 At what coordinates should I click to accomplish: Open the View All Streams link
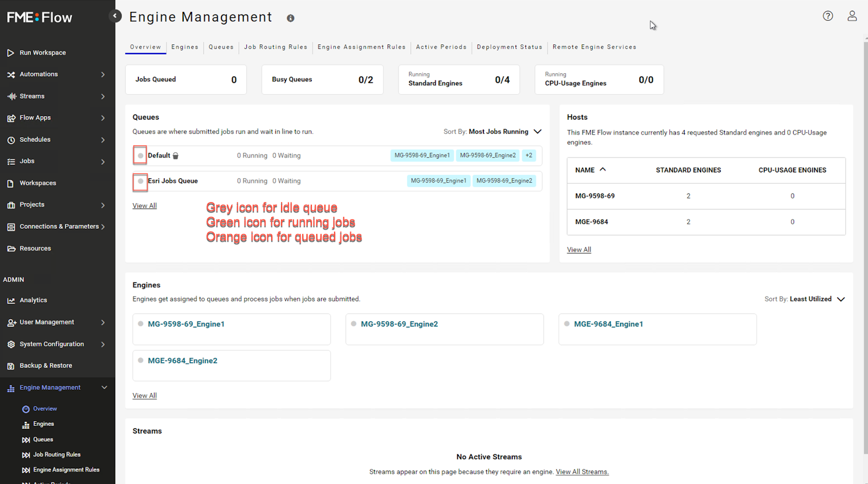tap(582, 472)
